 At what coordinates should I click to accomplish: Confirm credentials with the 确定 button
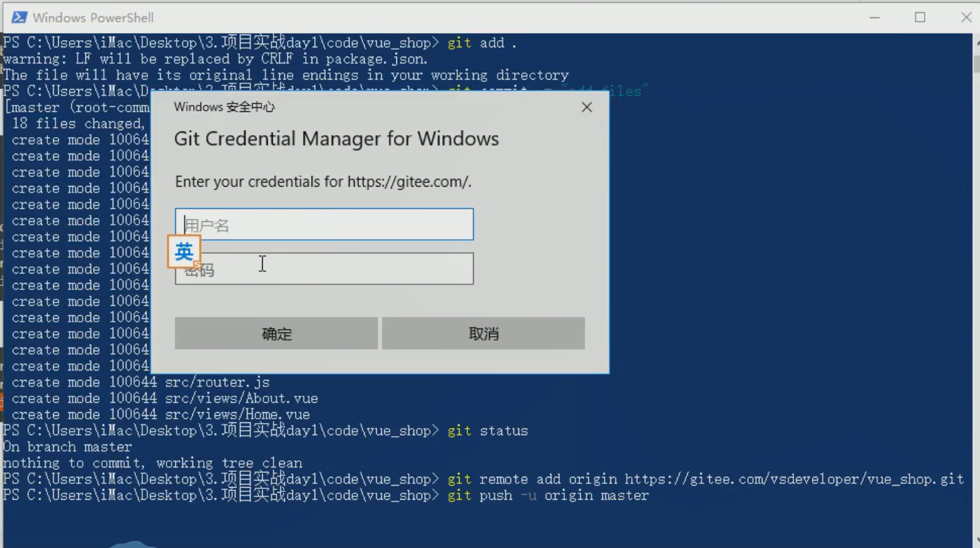point(276,333)
